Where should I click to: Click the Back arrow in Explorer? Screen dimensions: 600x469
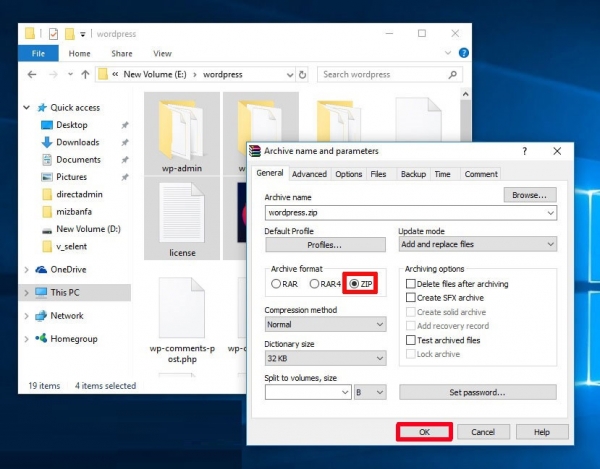[x=29, y=74]
